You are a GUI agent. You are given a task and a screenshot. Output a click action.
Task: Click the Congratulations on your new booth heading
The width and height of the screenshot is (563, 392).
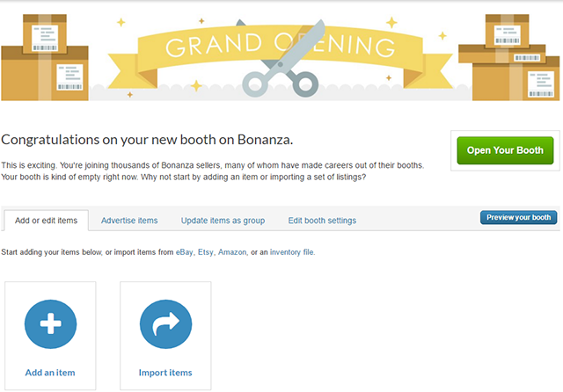147,140
